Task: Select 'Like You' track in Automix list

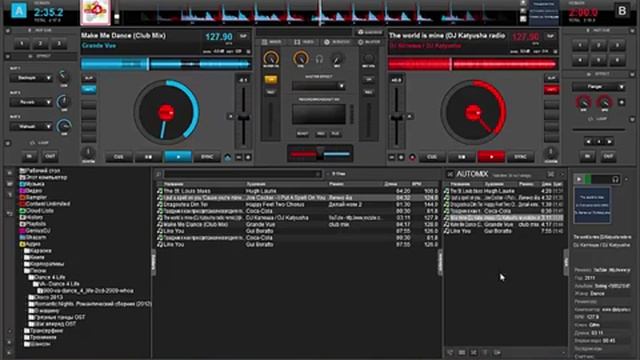Action: coord(504,231)
